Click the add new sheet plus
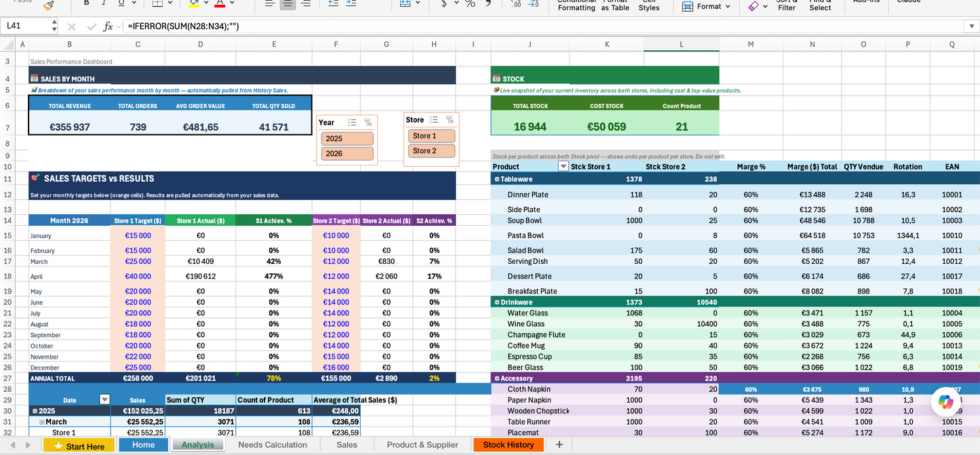The height and width of the screenshot is (455, 980). [559, 445]
